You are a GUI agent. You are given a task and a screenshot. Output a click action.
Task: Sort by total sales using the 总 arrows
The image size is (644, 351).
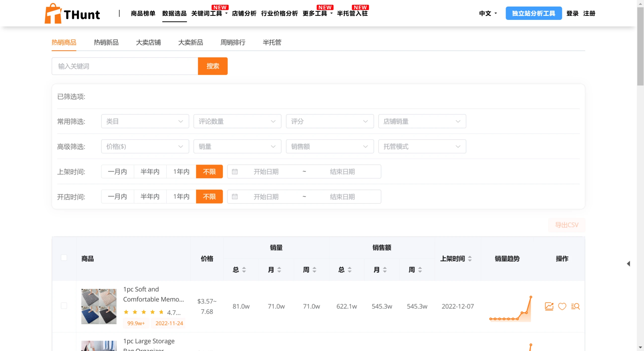coord(244,269)
